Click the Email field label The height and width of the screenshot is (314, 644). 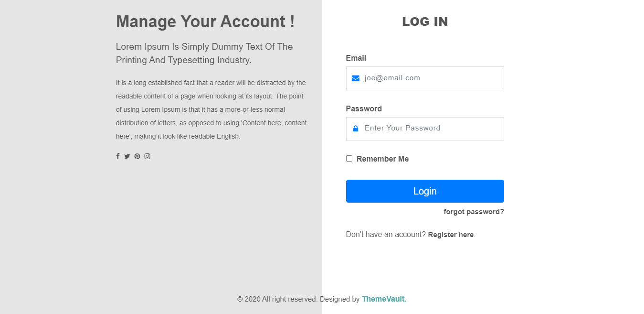356,58
